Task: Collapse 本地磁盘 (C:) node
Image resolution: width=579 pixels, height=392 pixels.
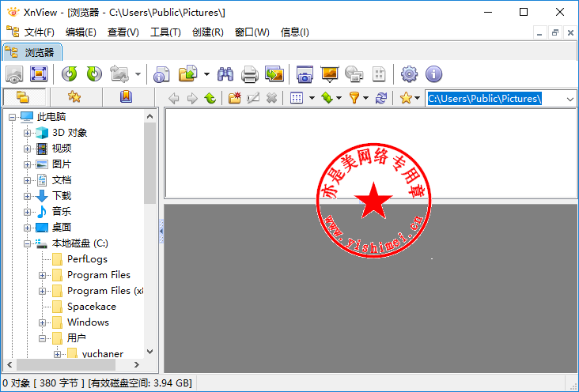Action: (27, 244)
